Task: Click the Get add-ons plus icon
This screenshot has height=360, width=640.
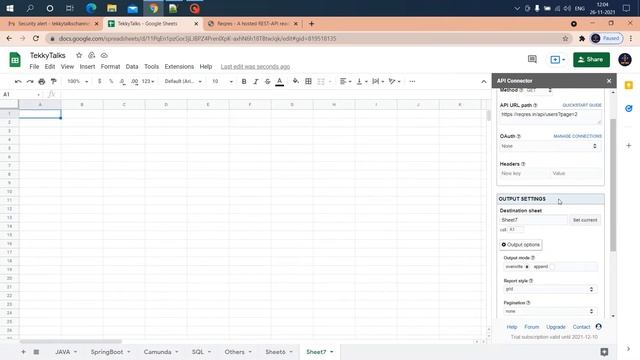Action: click(629, 145)
